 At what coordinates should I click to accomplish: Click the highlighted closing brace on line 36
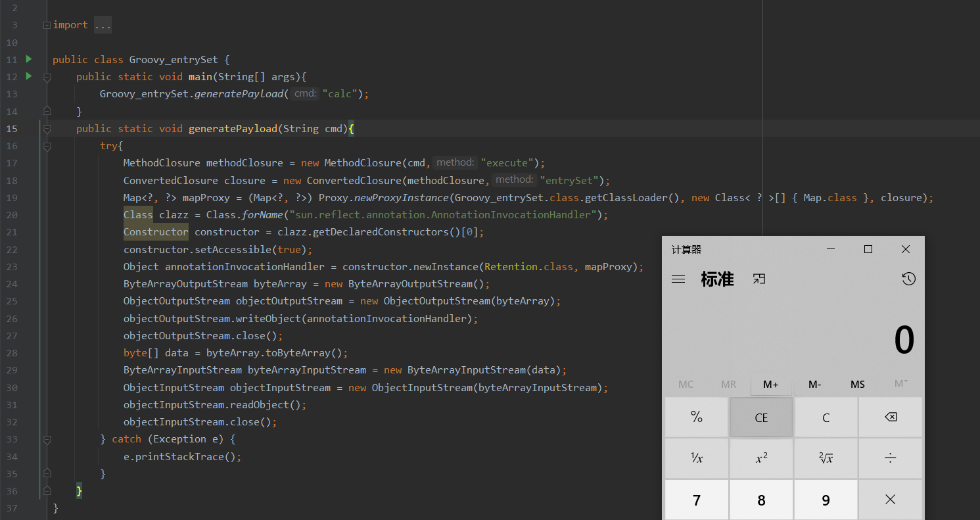pyautogui.click(x=79, y=490)
